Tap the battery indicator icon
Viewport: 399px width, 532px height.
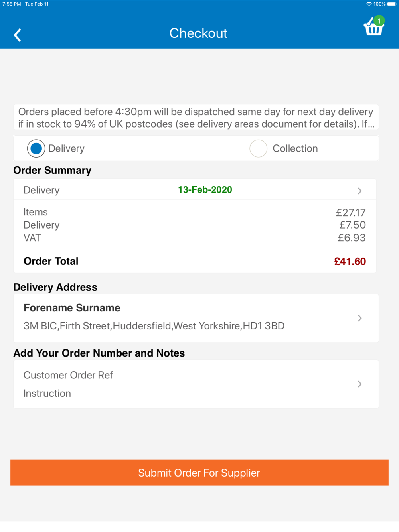click(391, 4)
